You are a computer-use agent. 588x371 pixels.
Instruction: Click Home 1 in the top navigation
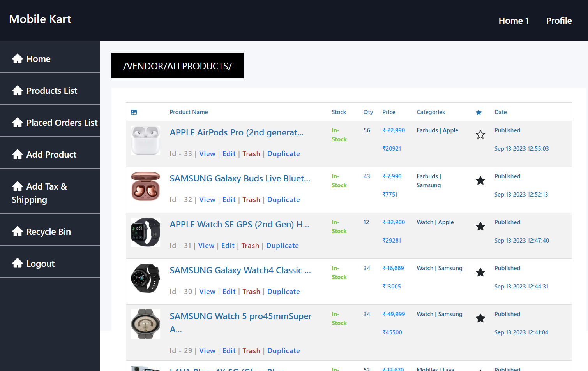[x=514, y=21]
